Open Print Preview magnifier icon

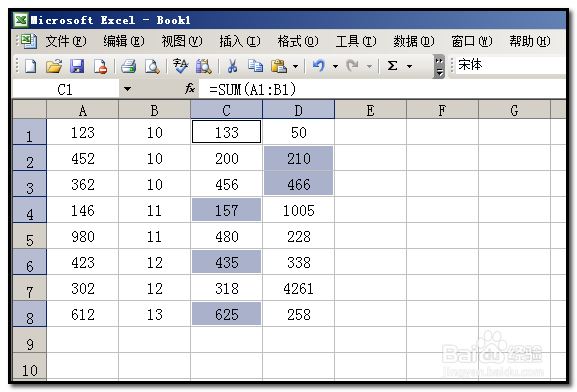[x=152, y=66]
